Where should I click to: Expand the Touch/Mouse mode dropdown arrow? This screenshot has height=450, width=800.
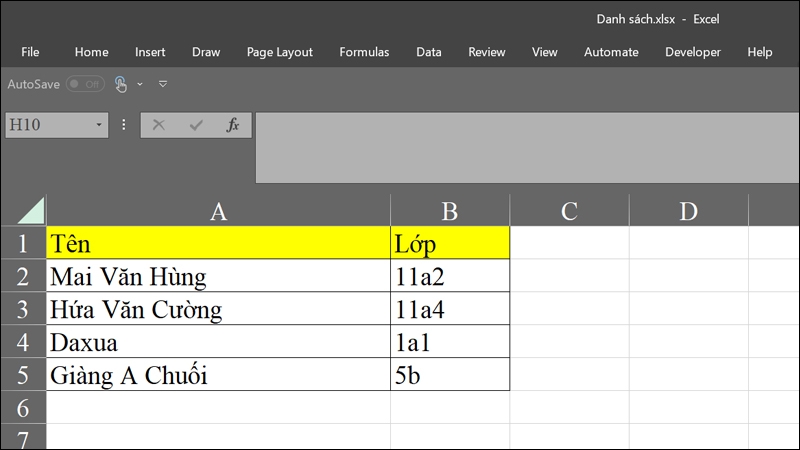click(140, 84)
